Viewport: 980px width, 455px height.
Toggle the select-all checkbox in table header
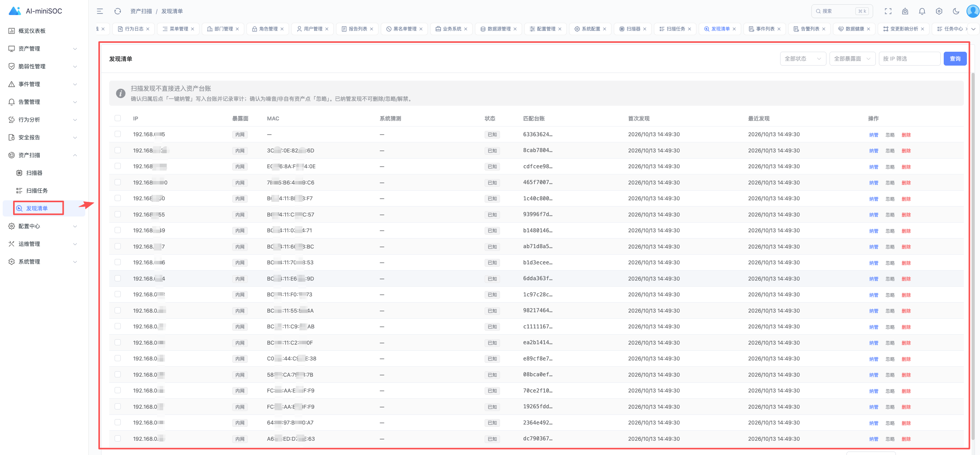[118, 118]
